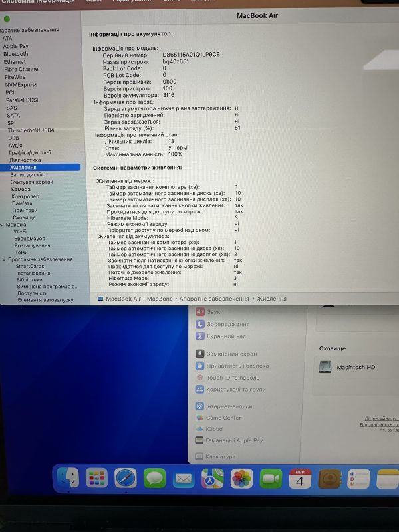Select Пам'ять in the sidebar
This screenshot has height=532, width=399.
(22, 203)
